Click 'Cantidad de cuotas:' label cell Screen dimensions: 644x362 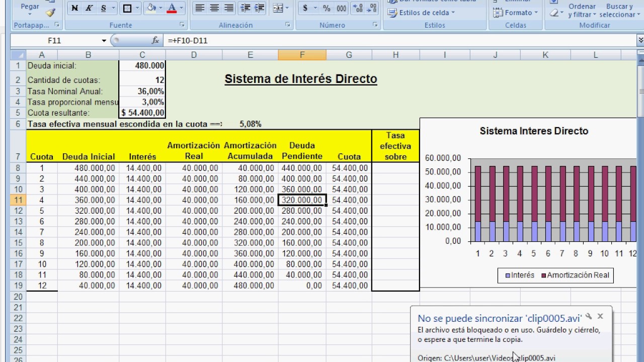pos(72,80)
